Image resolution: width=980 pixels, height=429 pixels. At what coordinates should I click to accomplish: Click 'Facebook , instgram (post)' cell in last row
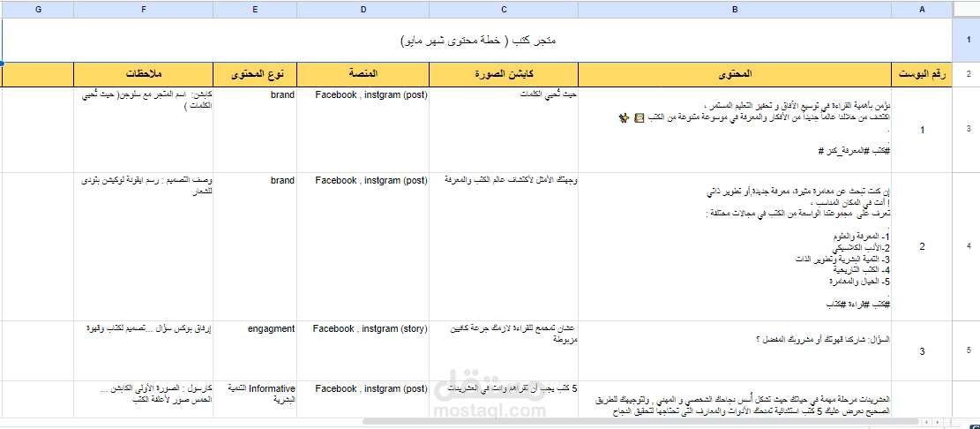click(363, 398)
